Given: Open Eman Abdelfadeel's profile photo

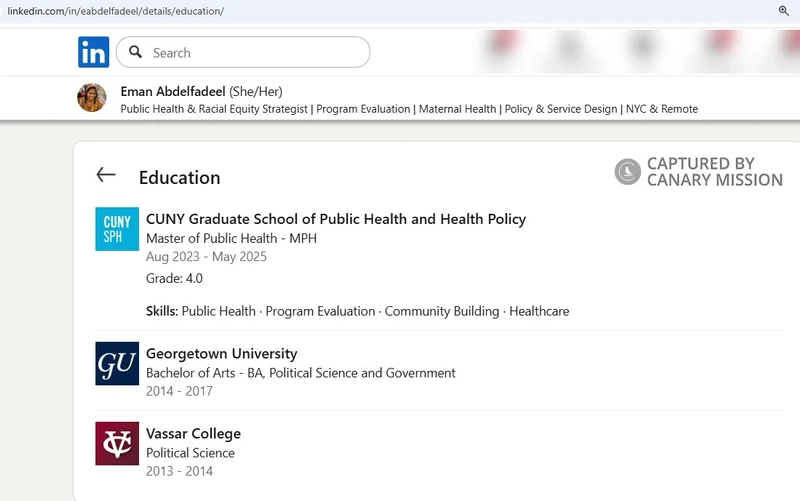Looking at the screenshot, I should (x=92, y=98).
